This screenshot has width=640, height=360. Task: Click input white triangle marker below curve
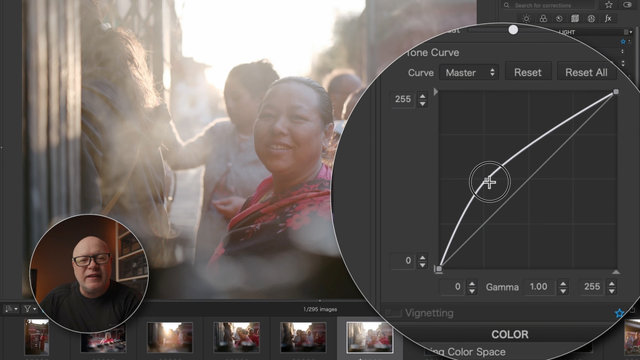[x=616, y=272]
